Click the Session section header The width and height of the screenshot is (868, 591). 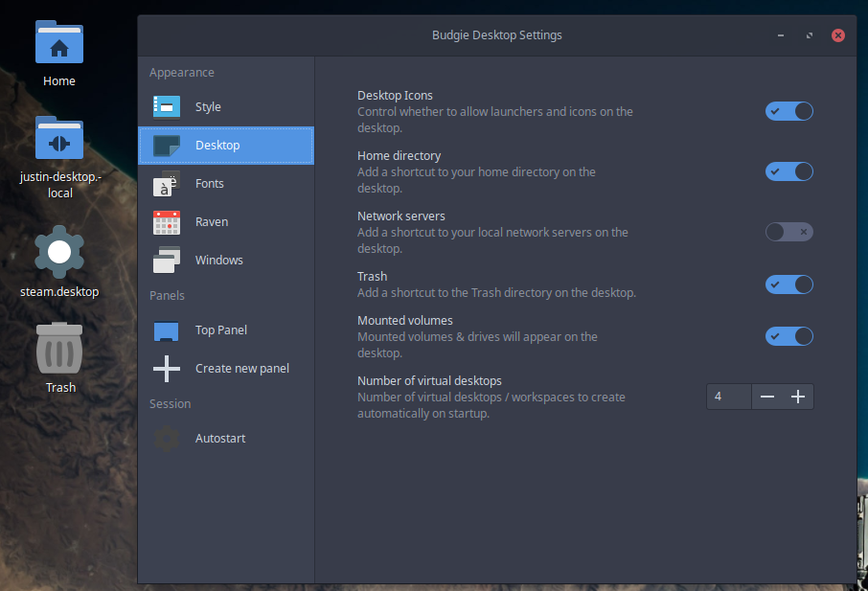click(170, 404)
